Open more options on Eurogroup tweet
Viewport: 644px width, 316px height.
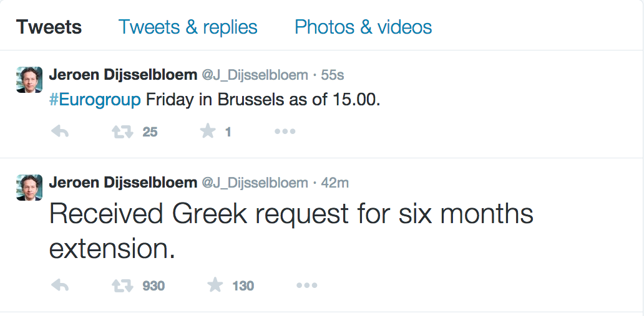(x=285, y=132)
